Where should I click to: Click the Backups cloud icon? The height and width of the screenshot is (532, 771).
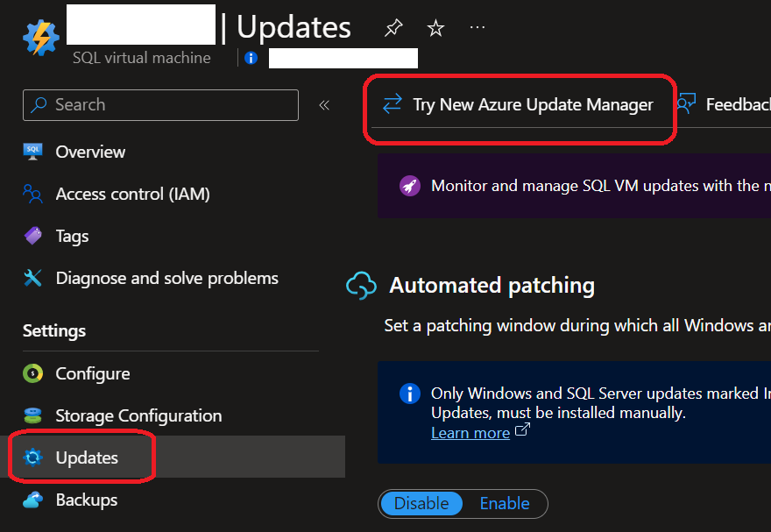(x=33, y=500)
